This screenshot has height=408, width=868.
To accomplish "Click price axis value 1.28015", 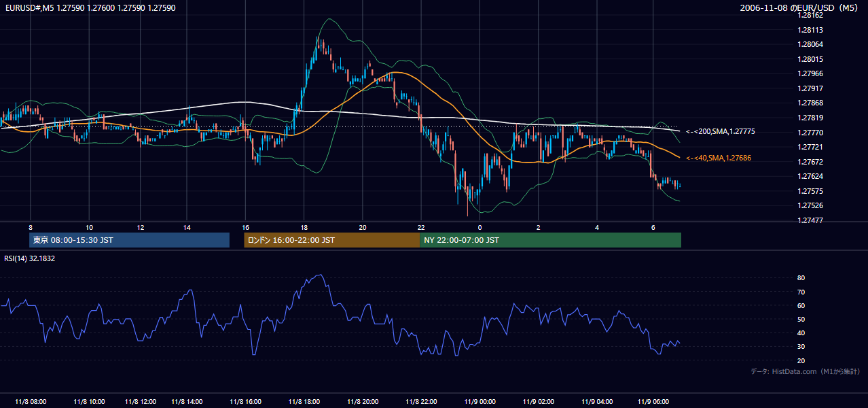I will pos(810,59).
